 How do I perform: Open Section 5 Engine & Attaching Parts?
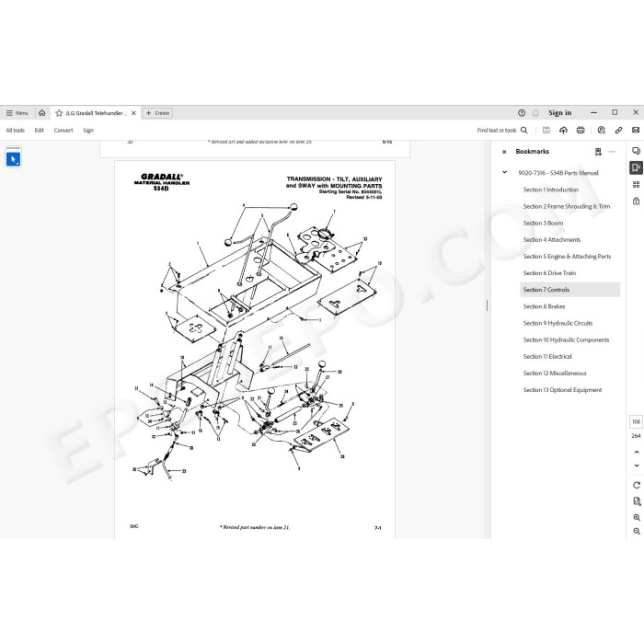[567, 257]
